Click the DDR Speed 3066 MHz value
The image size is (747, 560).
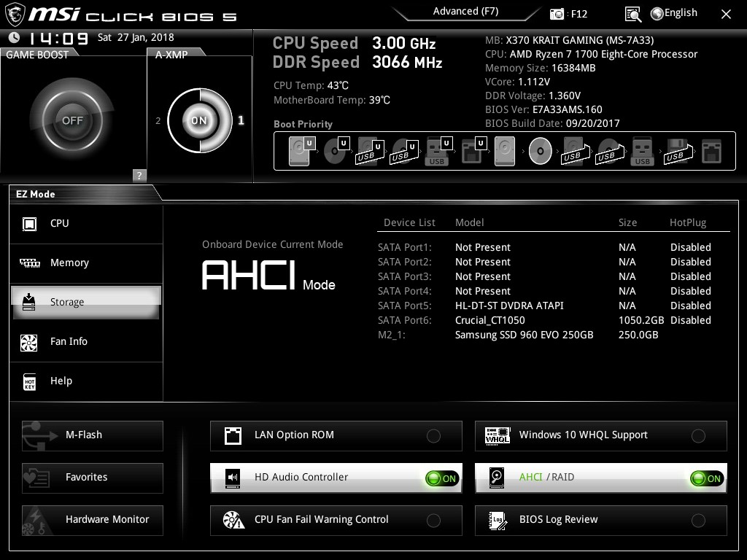tap(407, 63)
